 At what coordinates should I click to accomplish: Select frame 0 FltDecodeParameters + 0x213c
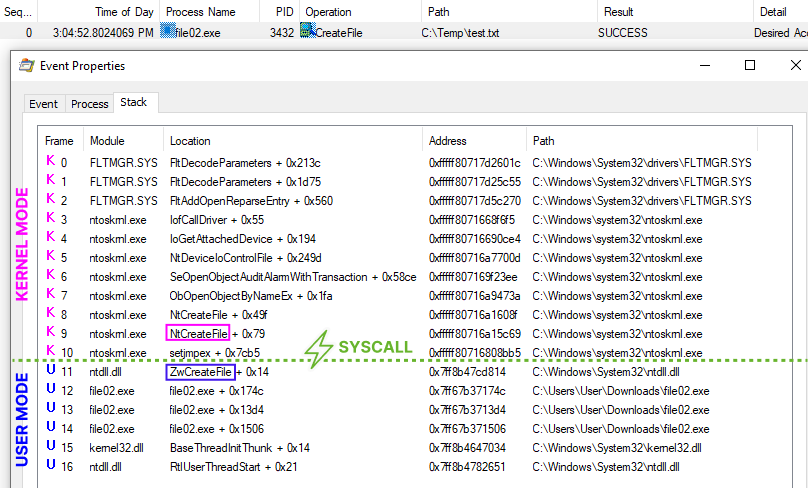pyautogui.click(x=245, y=163)
